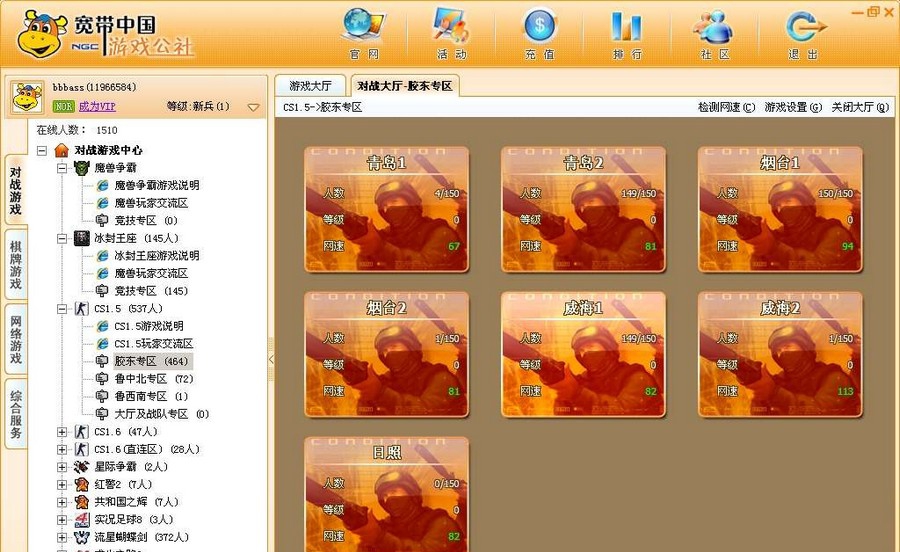Click the 魔兽争霸 game icon
The height and width of the screenshot is (552, 900).
click(82, 168)
